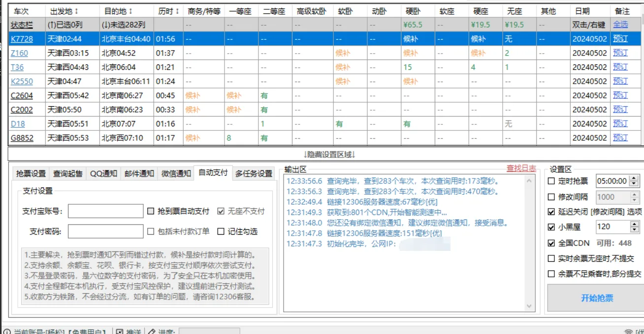Viewport: 644px width, 334px height.
Task: Open the 多任务设置 tab
Action: (x=254, y=173)
